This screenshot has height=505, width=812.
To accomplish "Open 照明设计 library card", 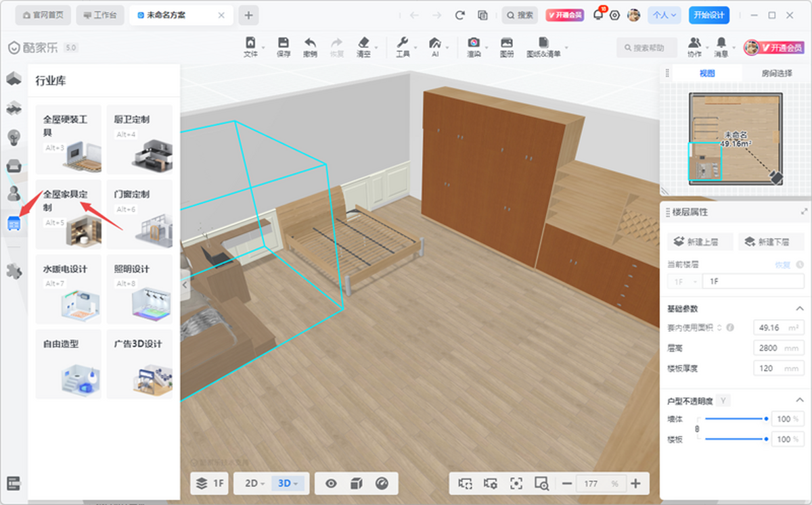I will click(139, 289).
